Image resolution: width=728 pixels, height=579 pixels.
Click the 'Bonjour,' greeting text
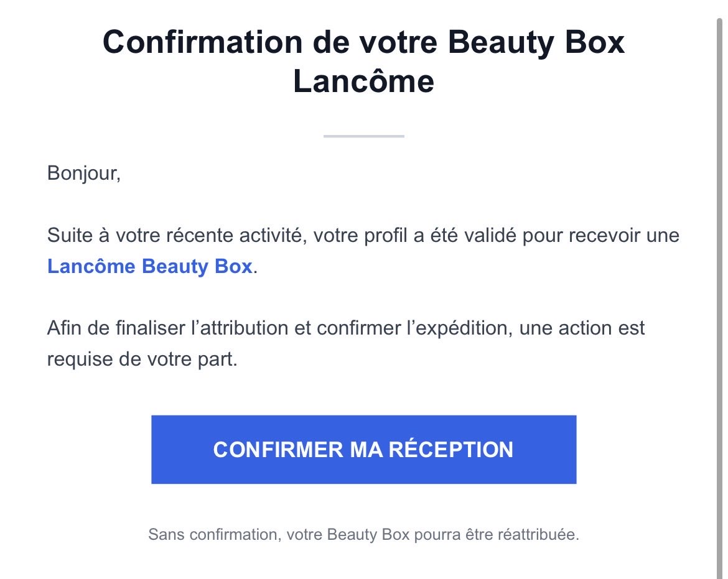83,172
